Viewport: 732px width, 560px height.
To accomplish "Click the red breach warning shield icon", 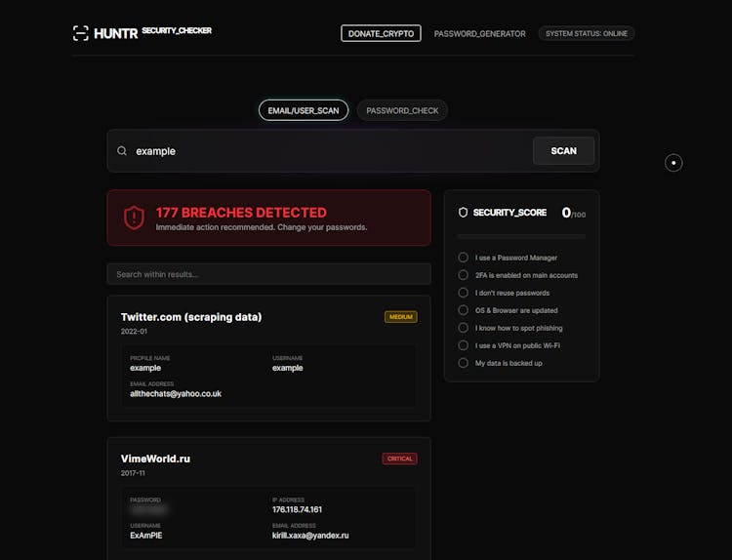I will [x=134, y=218].
